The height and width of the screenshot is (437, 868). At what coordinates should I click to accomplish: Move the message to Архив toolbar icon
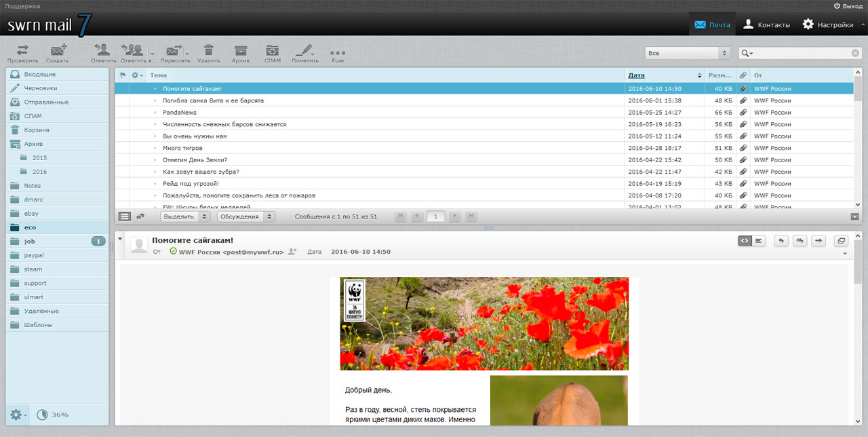click(x=240, y=53)
